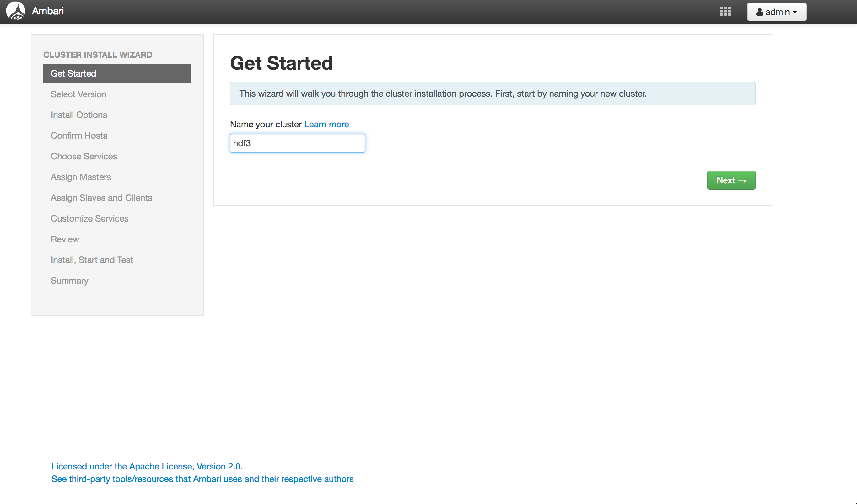Image resolution: width=857 pixels, height=504 pixels.
Task: Jump to Confirm Hosts step
Action: click(79, 136)
